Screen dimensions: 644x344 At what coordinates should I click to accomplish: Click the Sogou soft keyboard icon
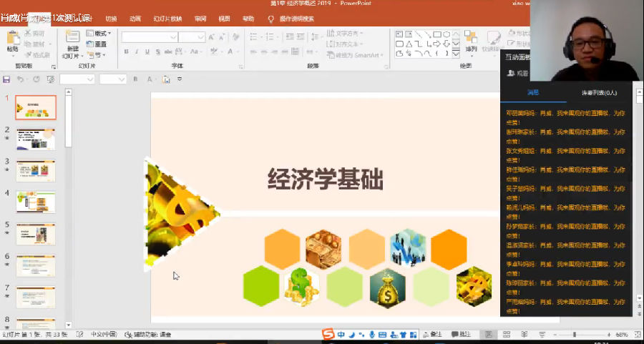coord(382,335)
